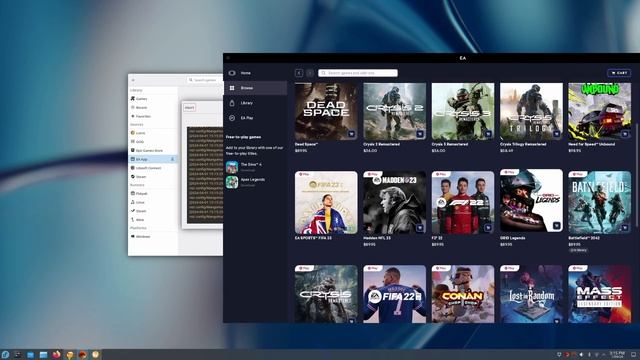This screenshot has height=360, width=640.
Task: Click cart icon on F1 22 card
Action: pos(488,228)
